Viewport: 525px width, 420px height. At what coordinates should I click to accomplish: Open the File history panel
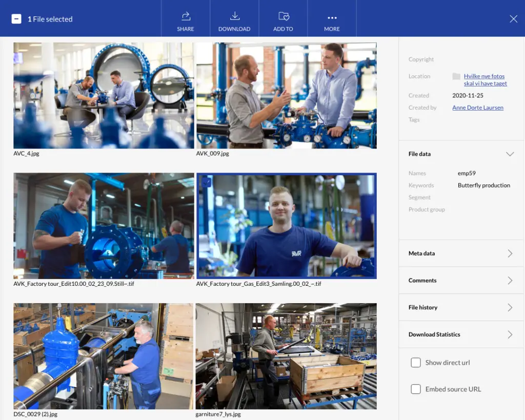click(x=461, y=307)
